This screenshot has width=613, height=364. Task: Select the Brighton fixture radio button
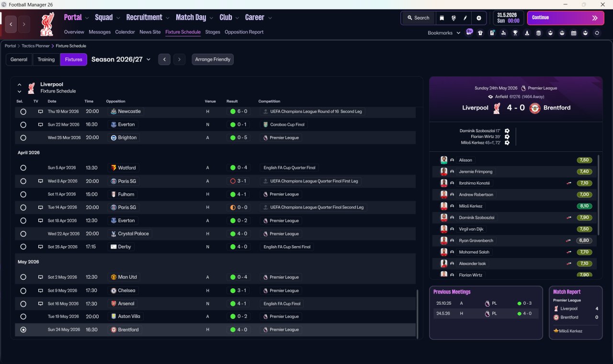click(23, 138)
